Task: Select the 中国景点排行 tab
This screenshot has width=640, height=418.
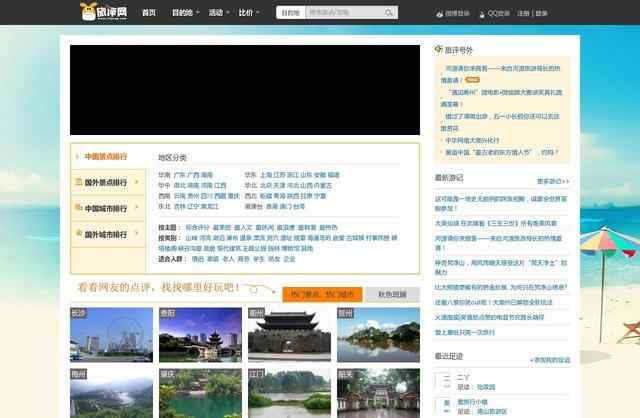Action: click(108, 156)
